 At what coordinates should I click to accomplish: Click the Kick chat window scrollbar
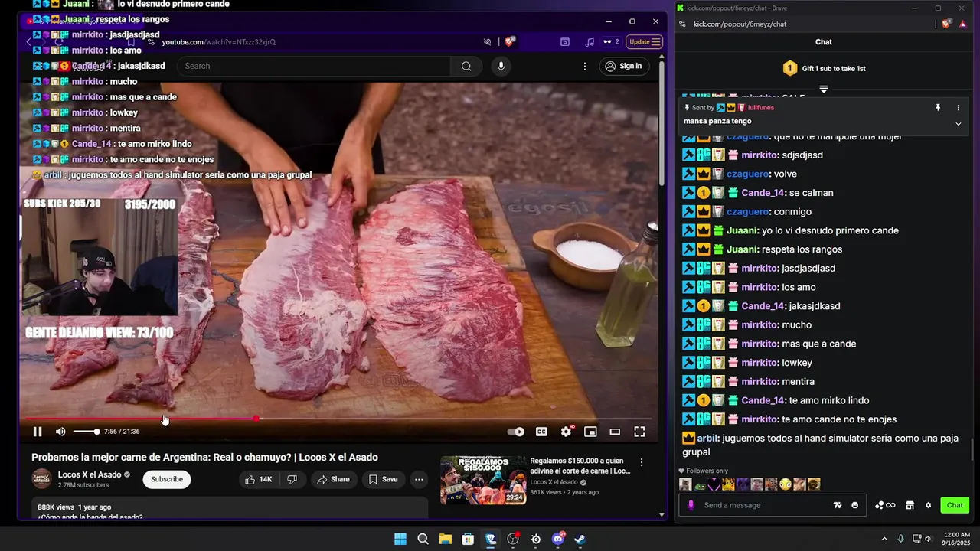[x=973, y=450]
